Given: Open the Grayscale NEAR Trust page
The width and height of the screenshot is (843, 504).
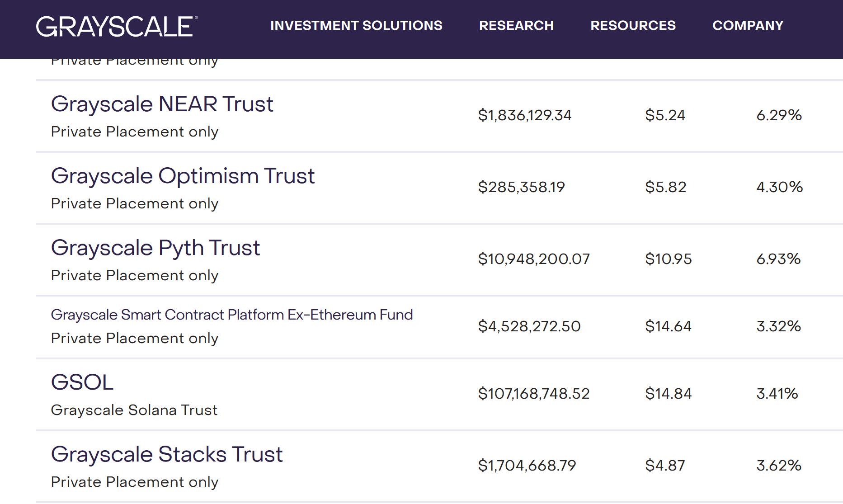Looking at the screenshot, I should [x=162, y=104].
